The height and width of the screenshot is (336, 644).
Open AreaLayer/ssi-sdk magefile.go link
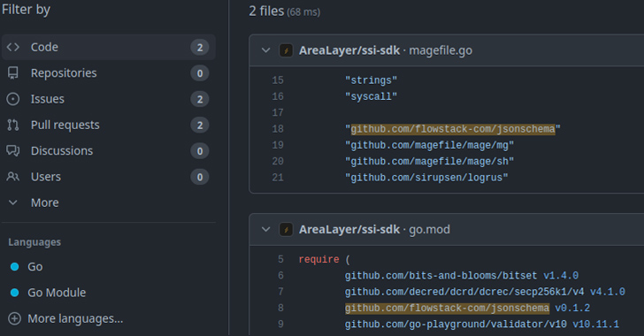(386, 50)
